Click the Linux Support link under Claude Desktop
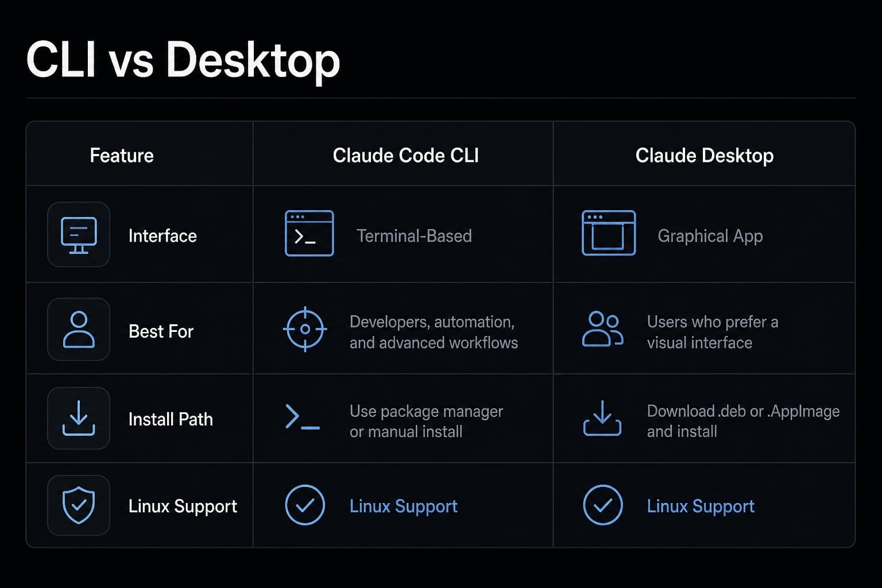Image resolution: width=882 pixels, height=588 pixels. (x=701, y=506)
